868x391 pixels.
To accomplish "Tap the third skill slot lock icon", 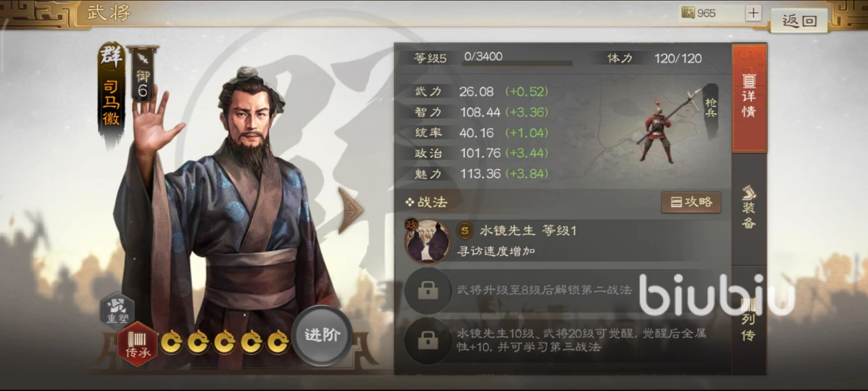I will click(x=427, y=340).
